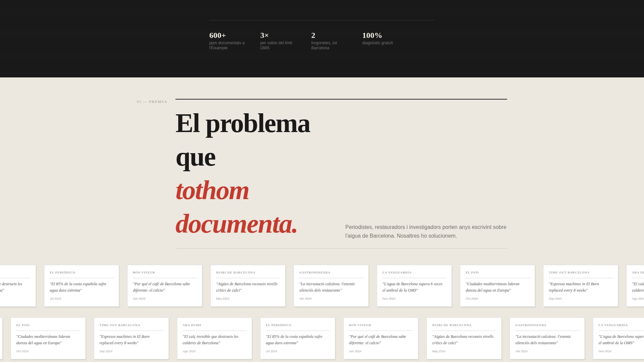Open the upper-row Bon Viveur press card
644x362 pixels.
[165, 286]
